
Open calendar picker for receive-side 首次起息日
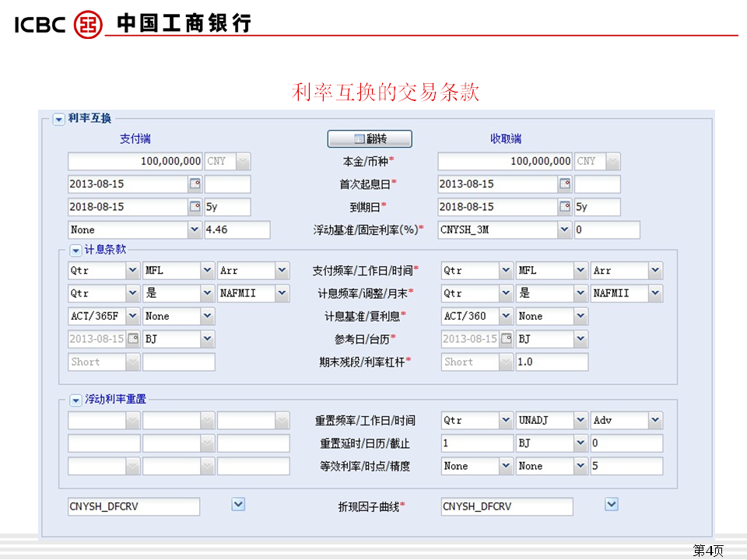pyautogui.click(x=565, y=184)
